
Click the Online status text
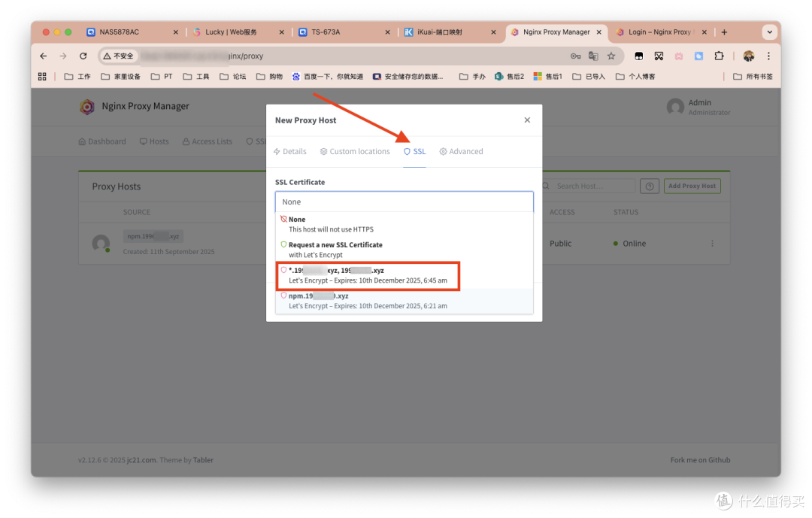click(x=635, y=244)
